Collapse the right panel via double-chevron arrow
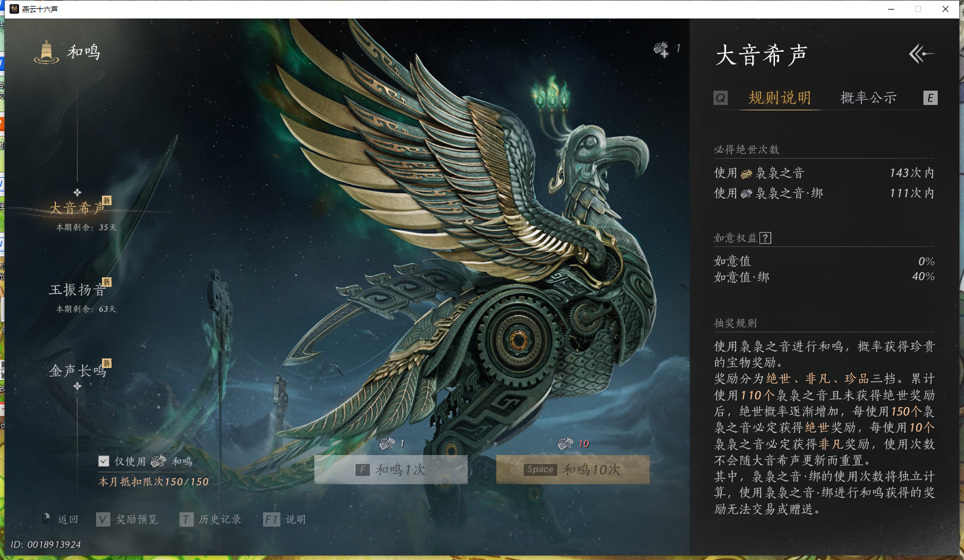 coord(917,54)
